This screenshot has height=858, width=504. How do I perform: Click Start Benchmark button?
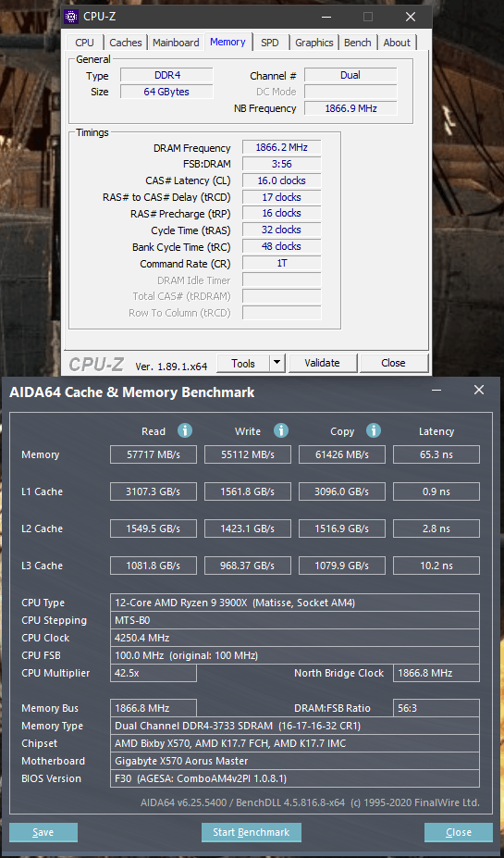(x=252, y=832)
